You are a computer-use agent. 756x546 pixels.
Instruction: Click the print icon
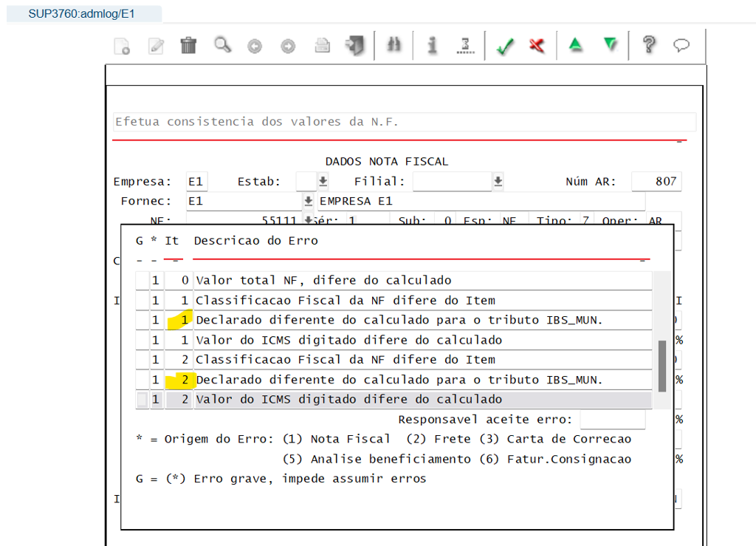321,45
